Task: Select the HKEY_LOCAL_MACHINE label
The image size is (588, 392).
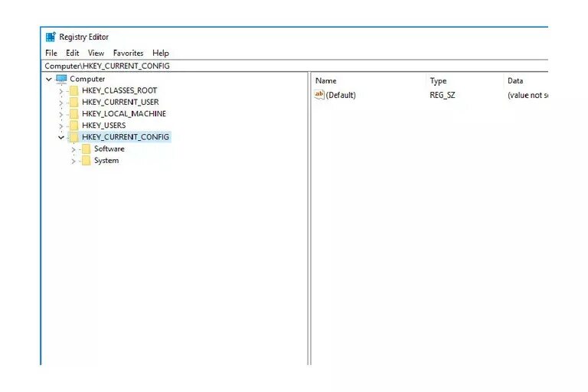Action: (x=124, y=113)
